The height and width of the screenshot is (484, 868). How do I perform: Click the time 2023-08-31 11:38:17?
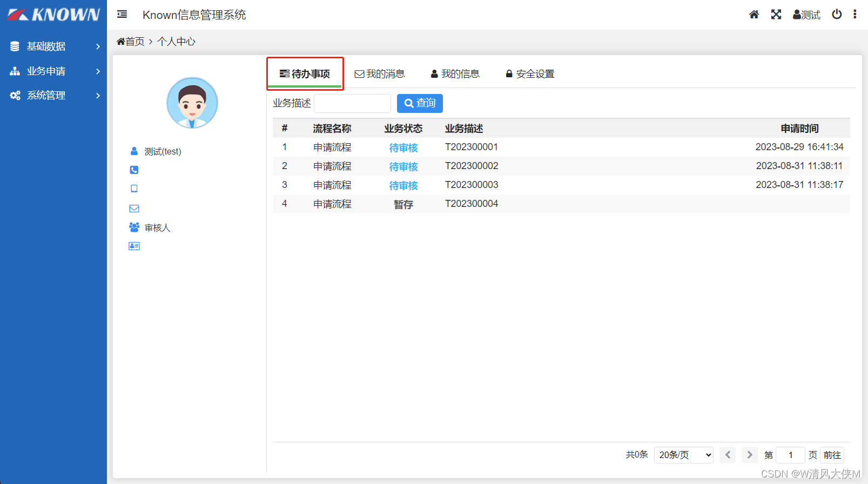pyautogui.click(x=799, y=185)
